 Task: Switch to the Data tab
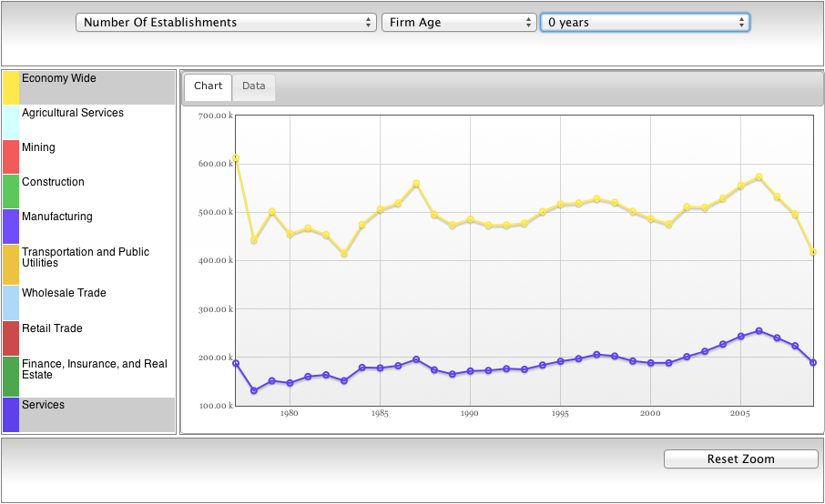pyautogui.click(x=254, y=86)
